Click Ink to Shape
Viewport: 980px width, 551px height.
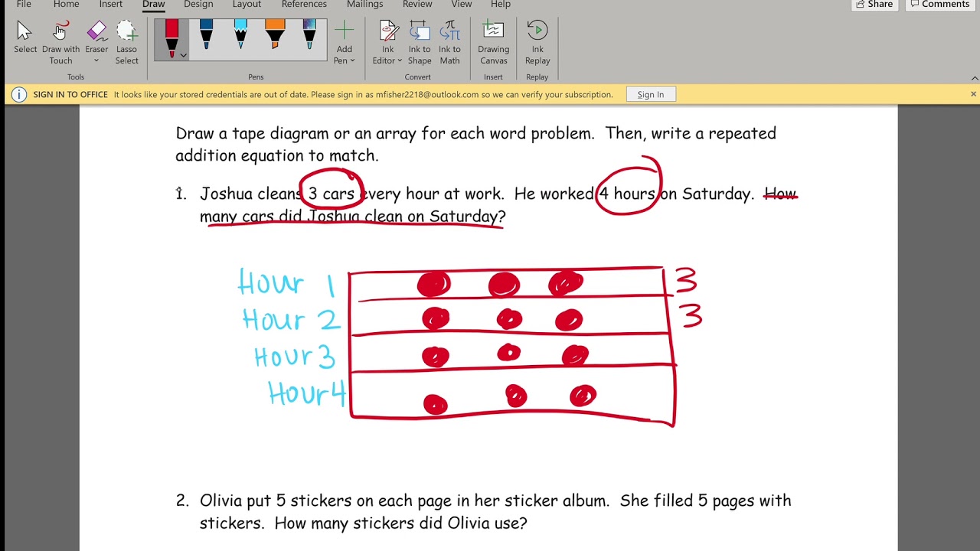point(420,43)
